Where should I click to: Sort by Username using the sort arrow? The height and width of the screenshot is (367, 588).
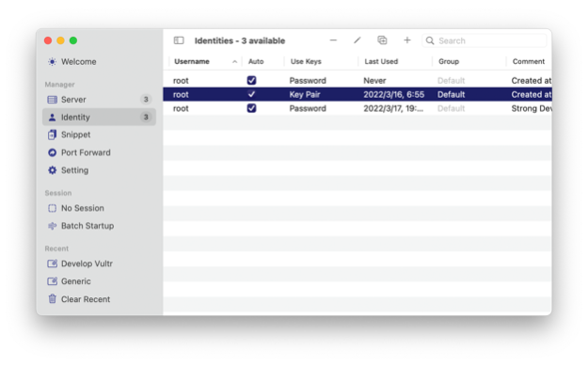[235, 61]
